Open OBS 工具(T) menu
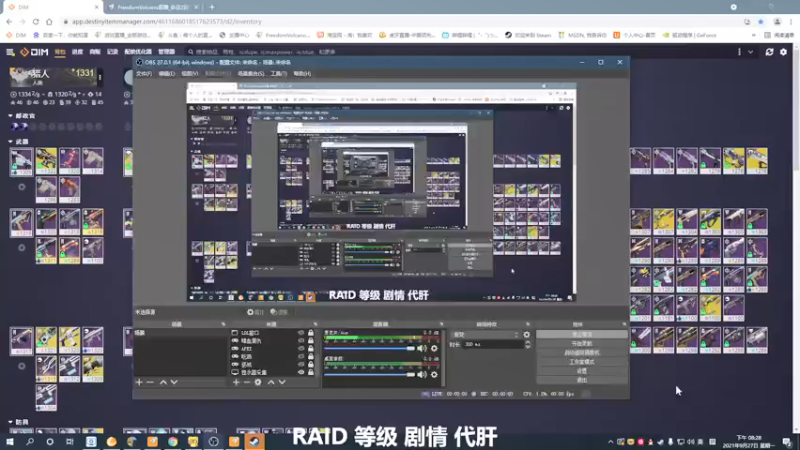 (279, 74)
